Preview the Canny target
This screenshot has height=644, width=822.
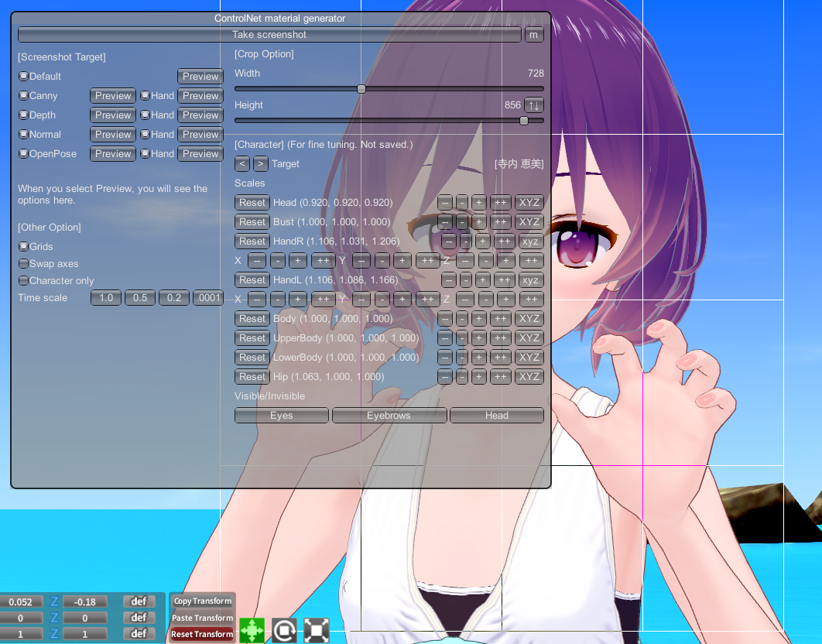point(113,95)
